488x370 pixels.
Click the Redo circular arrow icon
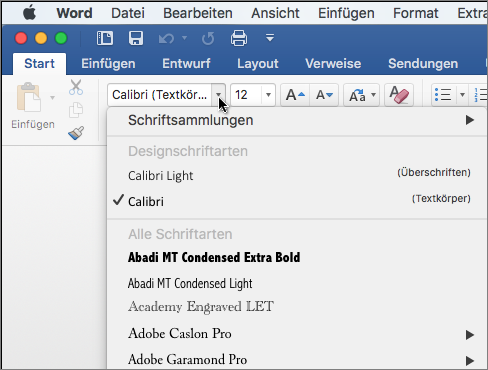click(208, 39)
